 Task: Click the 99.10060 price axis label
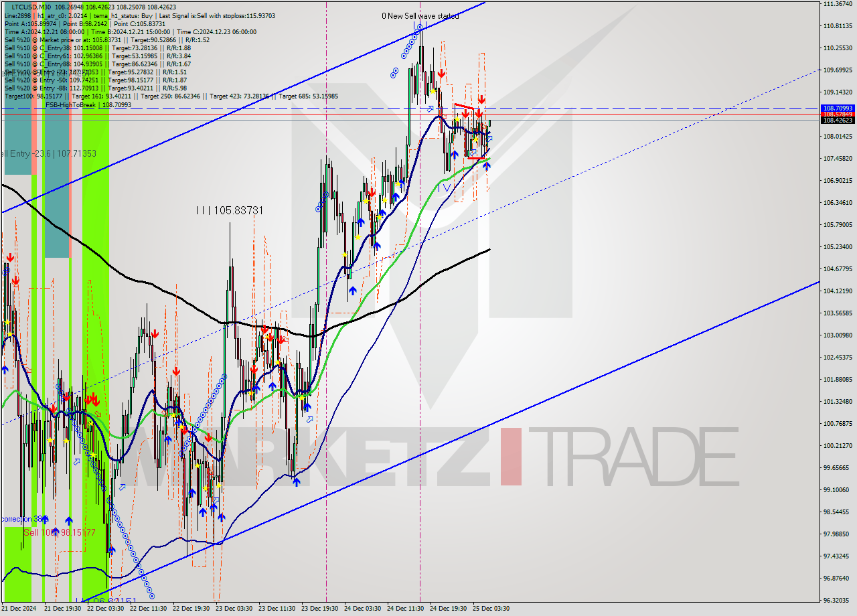pos(838,490)
